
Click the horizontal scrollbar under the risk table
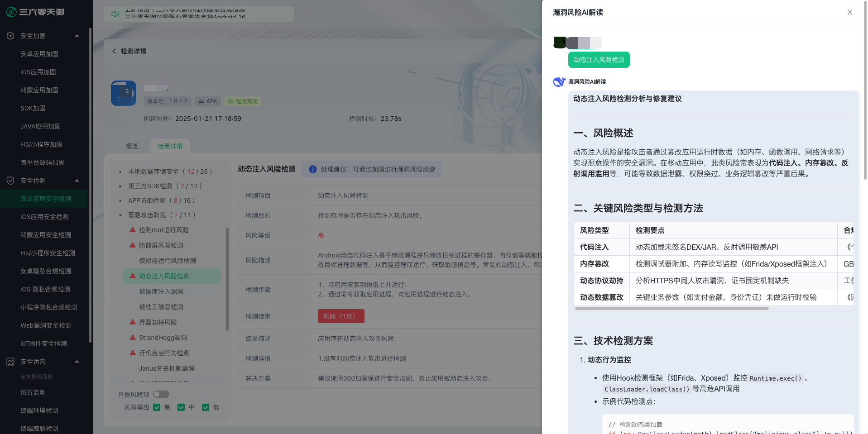click(x=672, y=309)
